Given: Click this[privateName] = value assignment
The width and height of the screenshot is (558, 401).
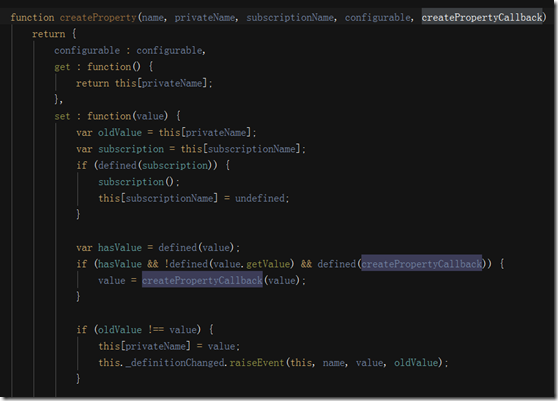Looking at the screenshot, I should (x=169, y=346).
